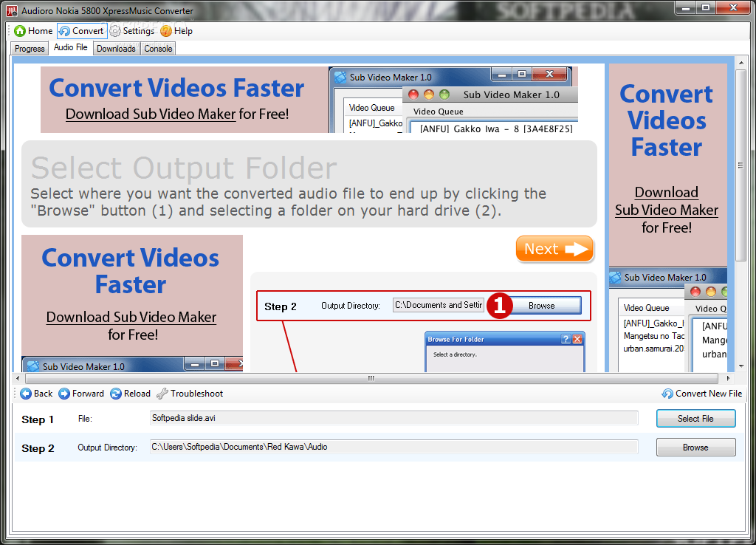Click the vertical scrollbar thumb
This screenshot has height=545, width=756.
click(740, 165)
